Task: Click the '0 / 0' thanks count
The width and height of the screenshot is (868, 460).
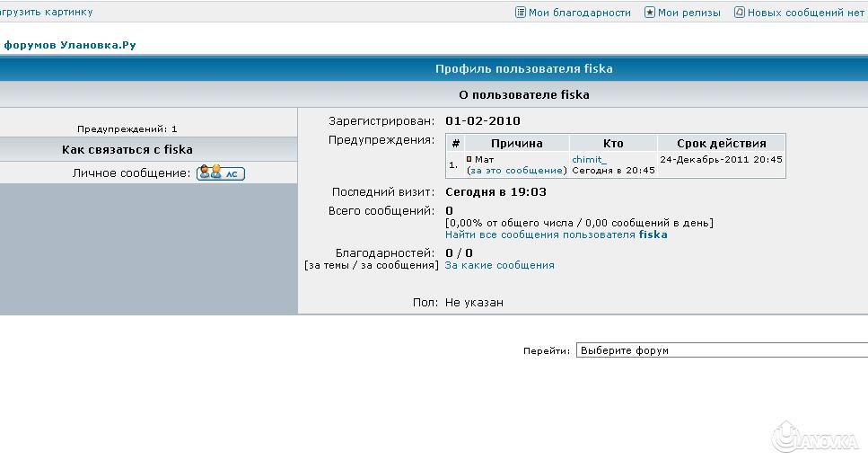Action: 459,253
